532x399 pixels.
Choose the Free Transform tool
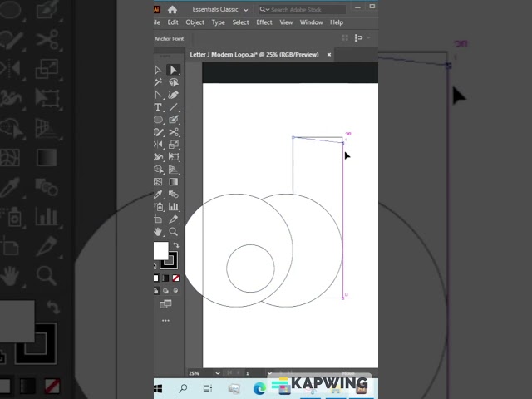pos(174,157)
